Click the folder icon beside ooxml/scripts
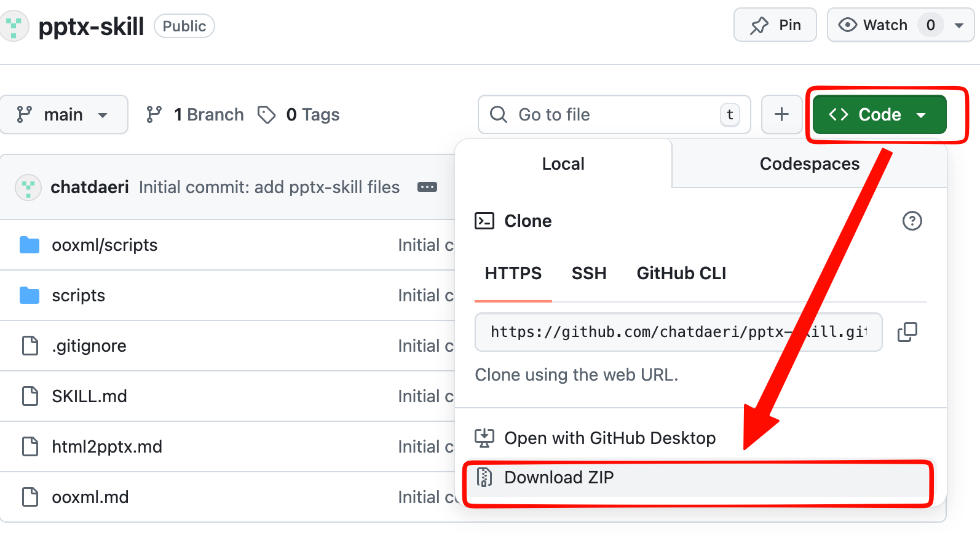The image size is (980, 535). click(30, 245)
